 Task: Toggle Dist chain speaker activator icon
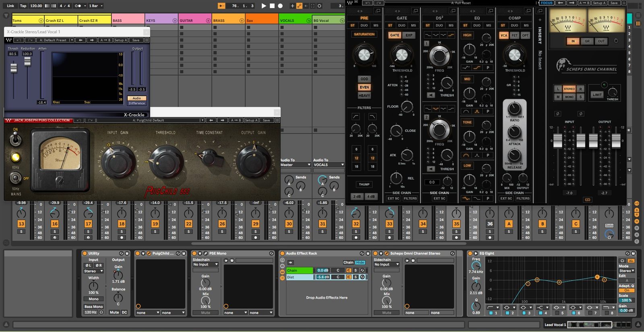coord(348,277)
